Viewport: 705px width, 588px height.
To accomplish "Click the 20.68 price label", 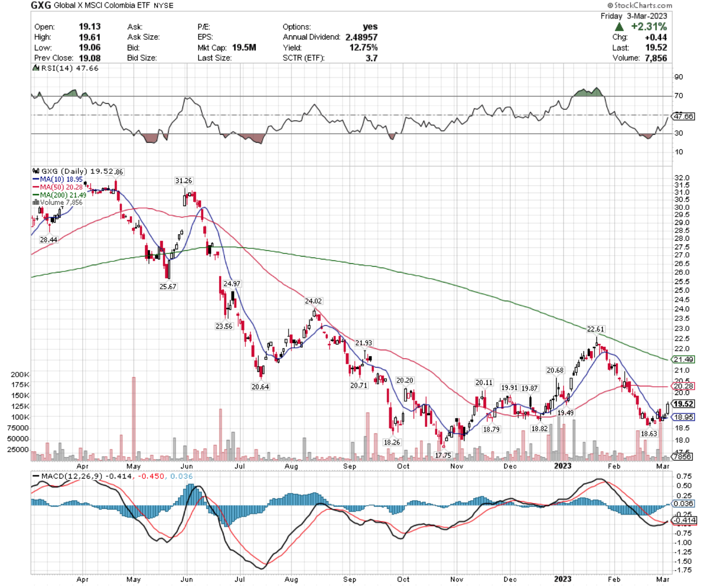I will [555, 370].
